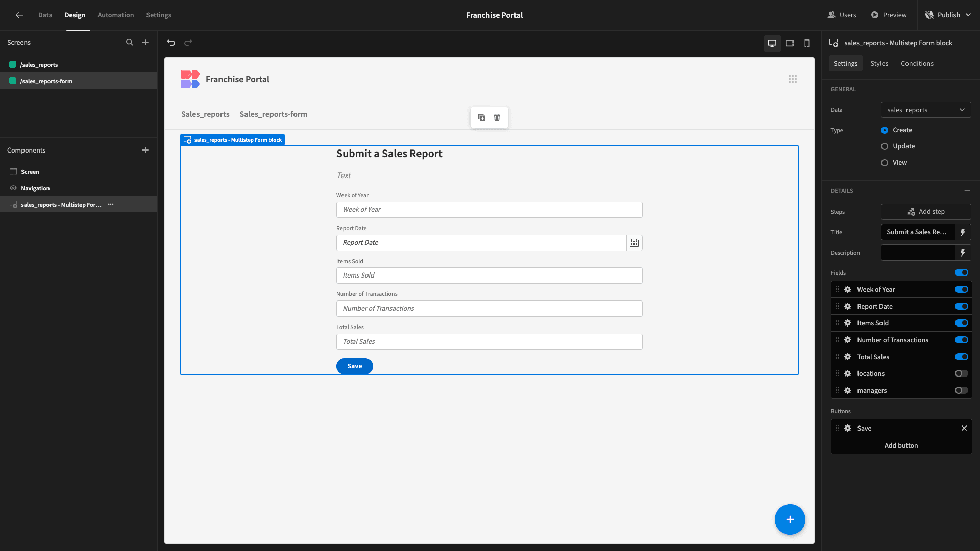Viewport: 980px width, 551px height.
Task: Open search in Screens panel
Action: coord(130,42)
